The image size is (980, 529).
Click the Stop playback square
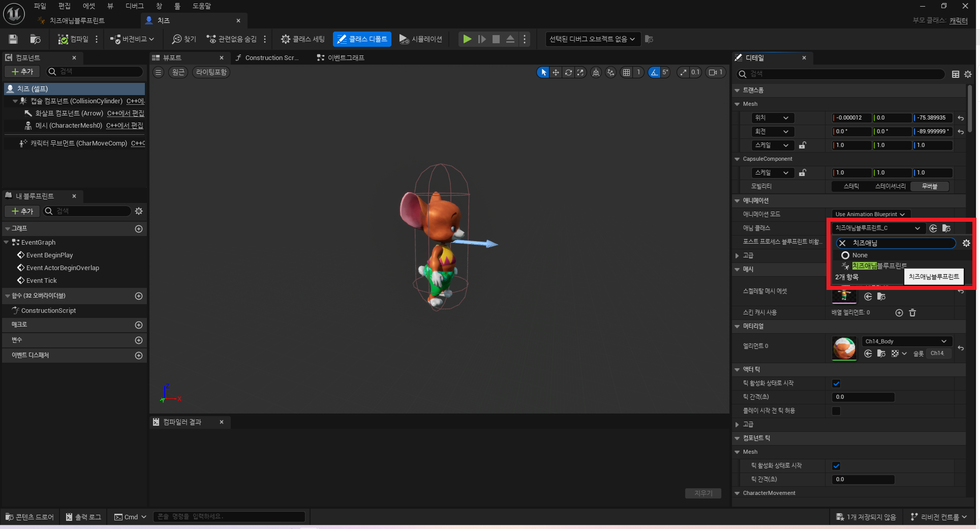click(496, 39)
